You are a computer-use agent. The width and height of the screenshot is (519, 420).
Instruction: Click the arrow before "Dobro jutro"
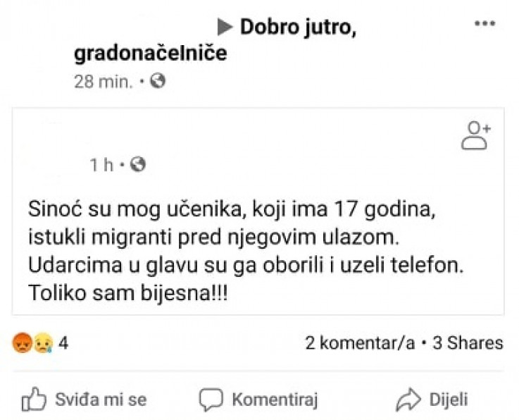click(225, 27)
